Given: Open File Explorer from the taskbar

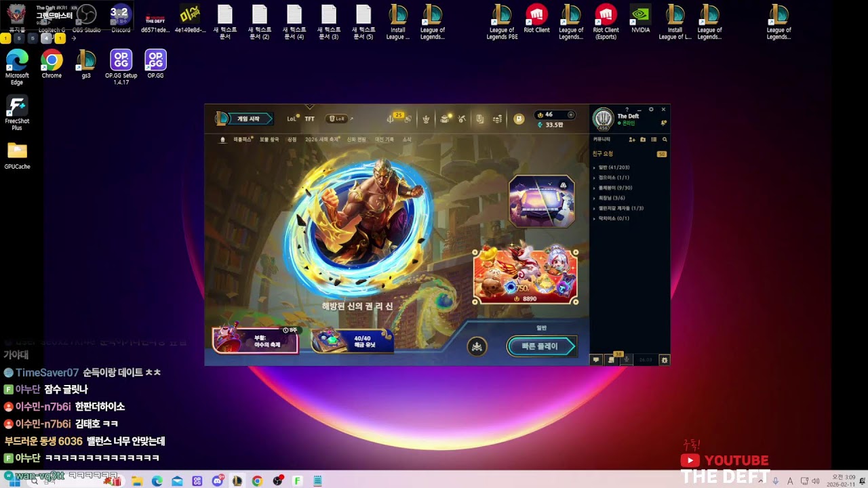Looking at the screenshot, I should pos(137,481).
